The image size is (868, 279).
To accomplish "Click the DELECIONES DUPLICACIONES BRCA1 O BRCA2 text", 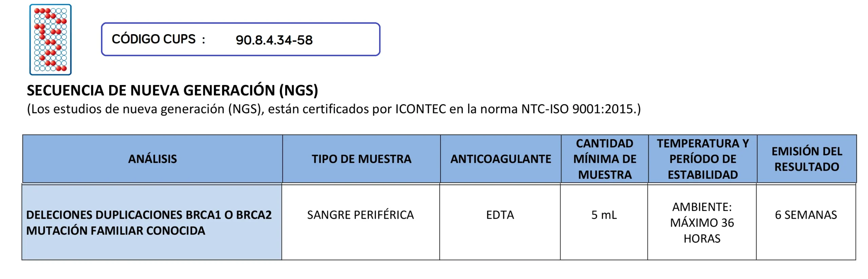I will point(149,215).
